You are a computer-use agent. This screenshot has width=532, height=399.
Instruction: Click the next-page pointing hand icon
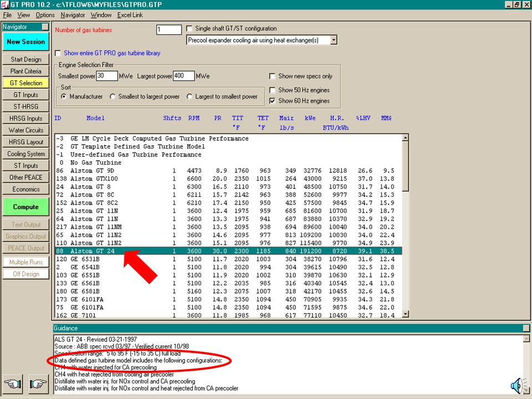tap(38, 383)
